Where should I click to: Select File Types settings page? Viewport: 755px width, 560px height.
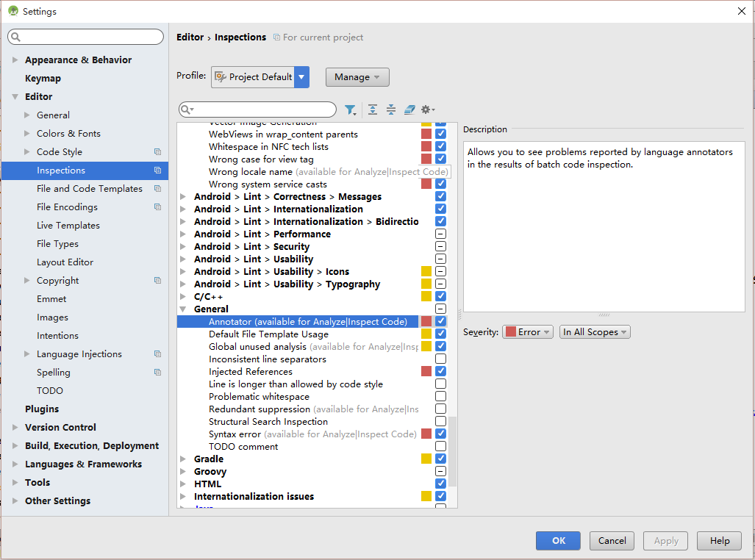pyautogui.click(x=58, y=244)
